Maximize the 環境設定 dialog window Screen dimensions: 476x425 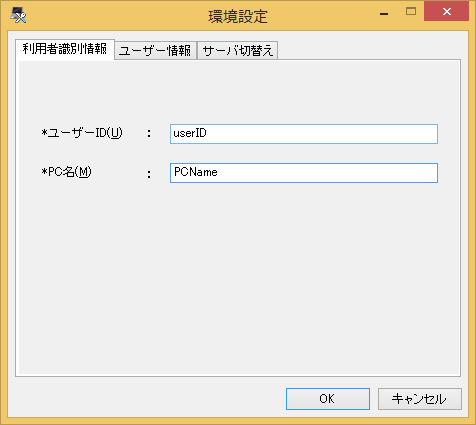(x=411, y=12)
